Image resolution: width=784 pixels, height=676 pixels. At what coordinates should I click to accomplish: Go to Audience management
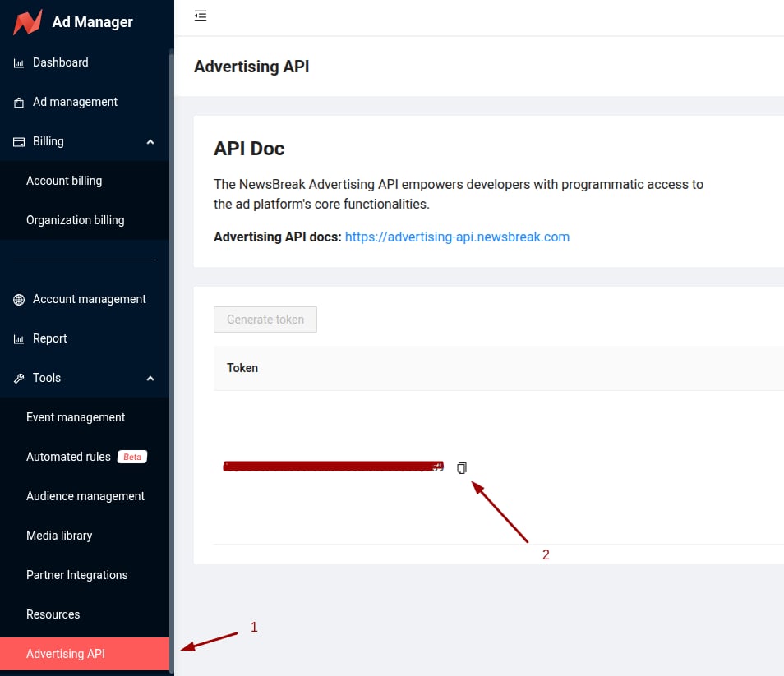tap(85, 496)
